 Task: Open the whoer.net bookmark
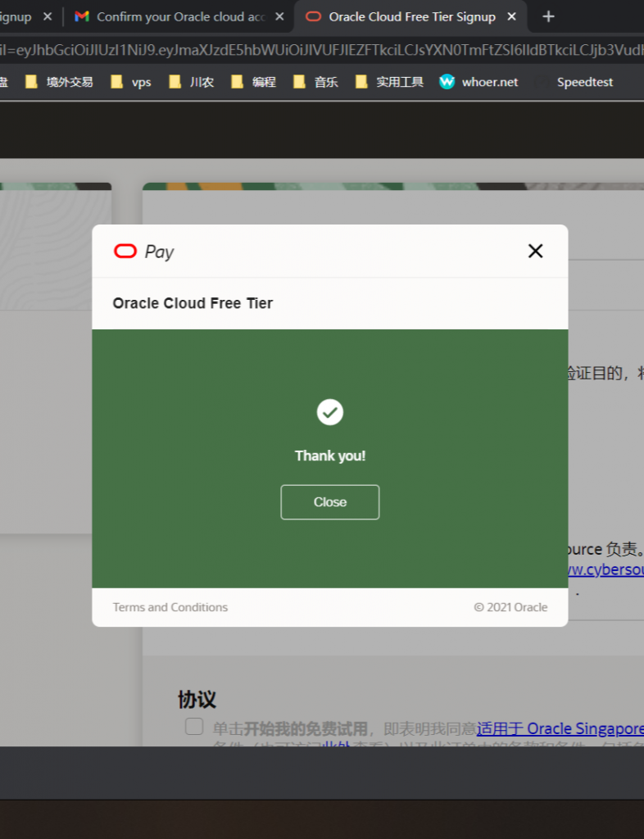(x=478, y=82)
